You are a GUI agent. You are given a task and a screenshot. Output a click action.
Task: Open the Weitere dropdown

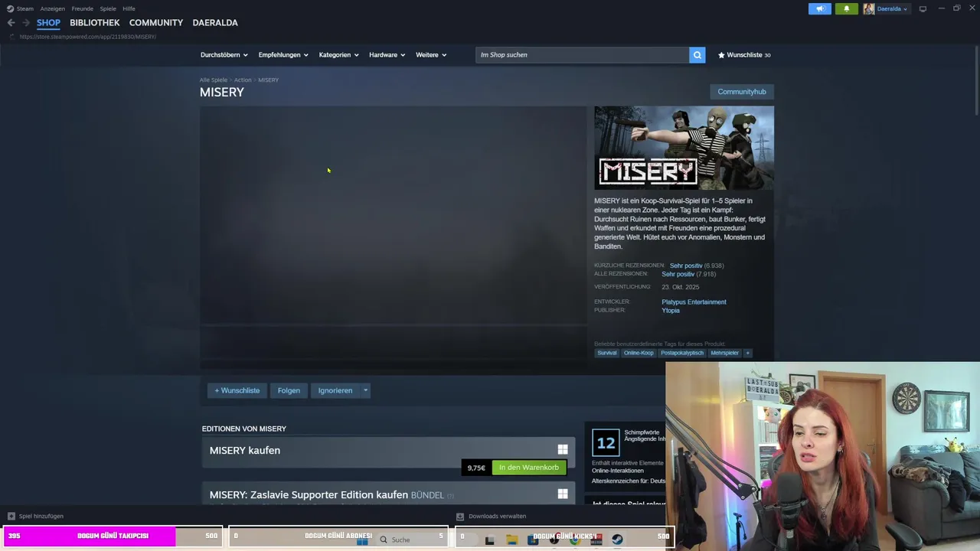pyautogui.click(x=431, y=55)
